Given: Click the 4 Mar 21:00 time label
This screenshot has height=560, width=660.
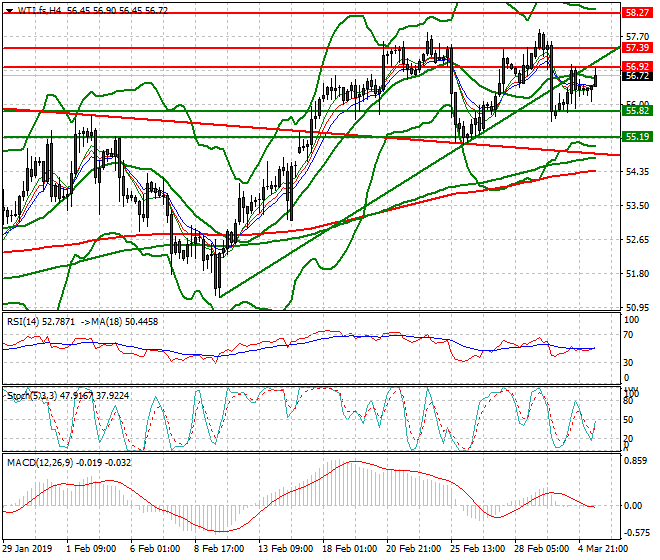Looking at the screenshot, I should pos(603,549).
